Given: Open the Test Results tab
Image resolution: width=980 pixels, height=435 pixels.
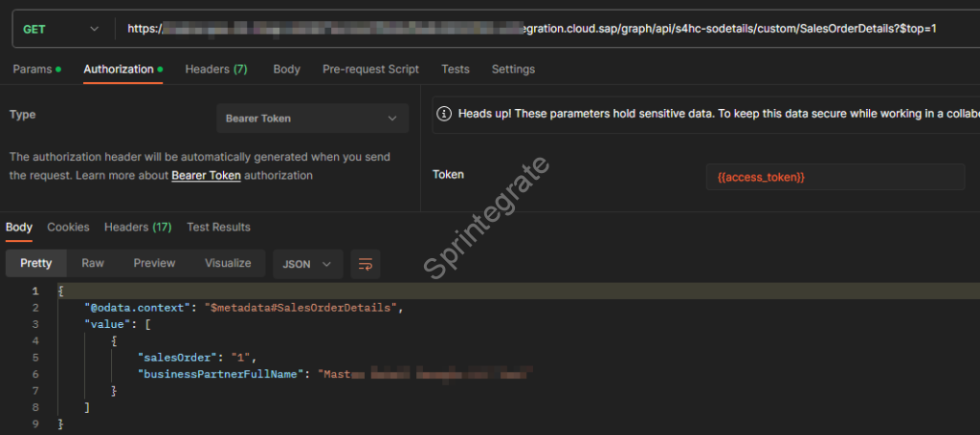Looking at the screenshot, I should 218,227.
